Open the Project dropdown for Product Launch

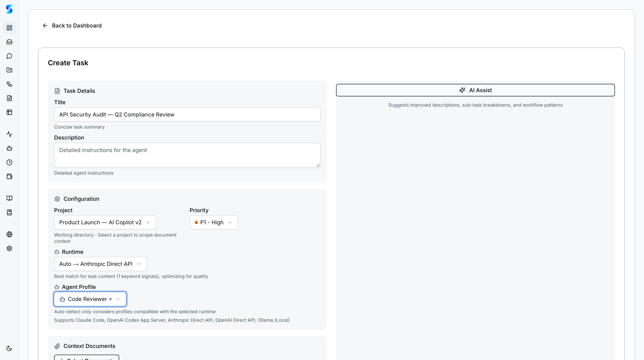[x=105, y=222]
